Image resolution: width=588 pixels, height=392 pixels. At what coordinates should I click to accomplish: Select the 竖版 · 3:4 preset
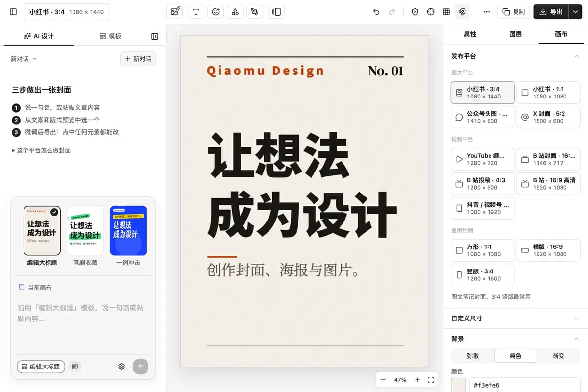tap(483, 275)
